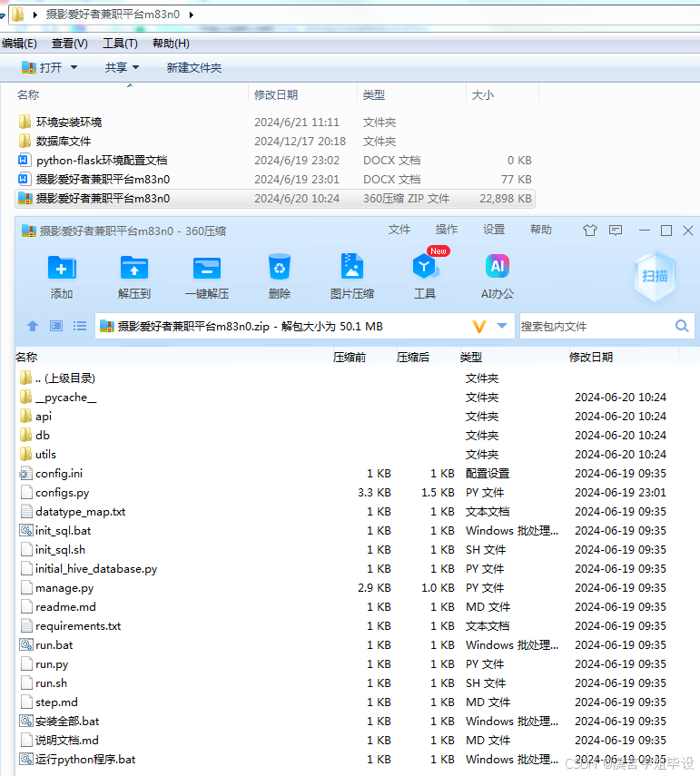Viewport: 700px width, 776px height.
Task: Open the feedback message icon in 360压缩 title bar
Action: coord(616,231)
